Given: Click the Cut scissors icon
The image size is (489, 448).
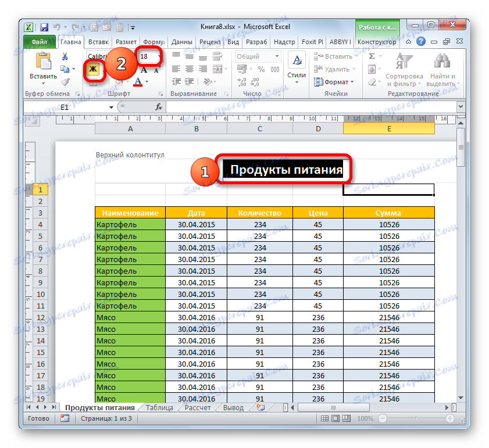Looking at the screenshot, I should [x=65, y=56].
